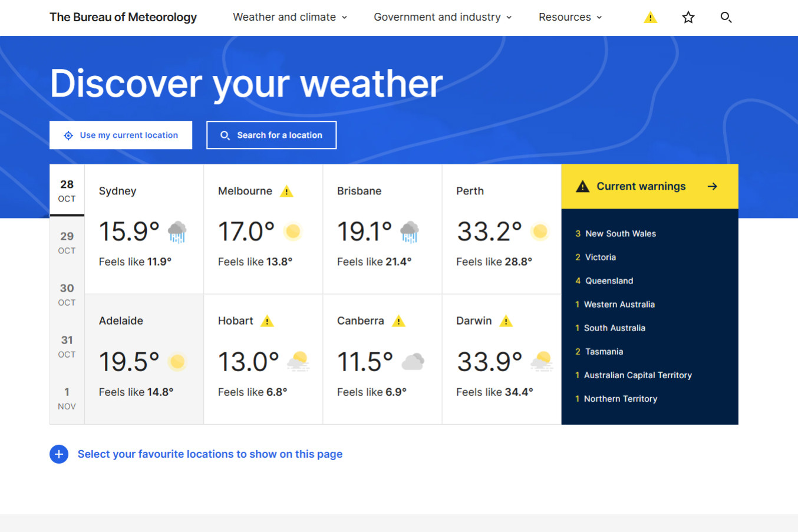Viewport: 798px width, 532px height.
Task: Open the Resources dropdown
Action: point(569,17)
